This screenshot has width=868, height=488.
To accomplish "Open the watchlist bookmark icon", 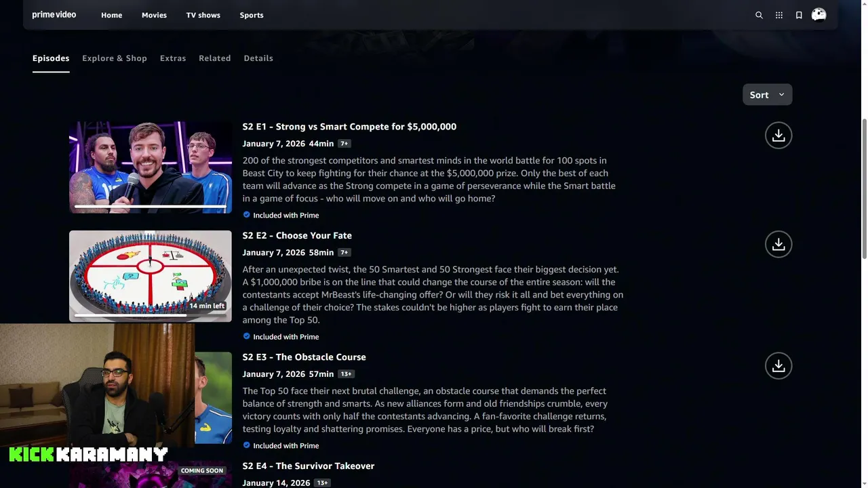I will (x=799, y=15).
